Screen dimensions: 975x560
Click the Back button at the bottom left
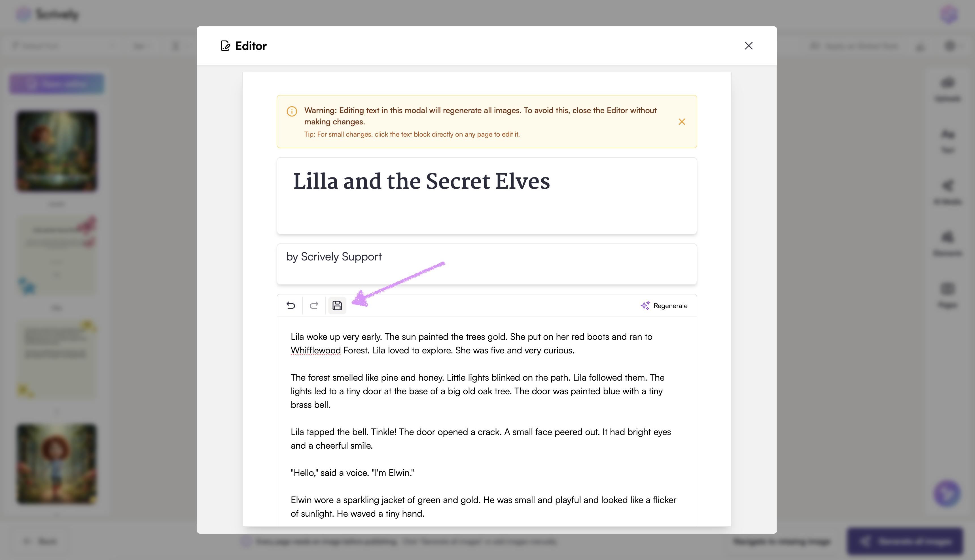click(41, 541)
